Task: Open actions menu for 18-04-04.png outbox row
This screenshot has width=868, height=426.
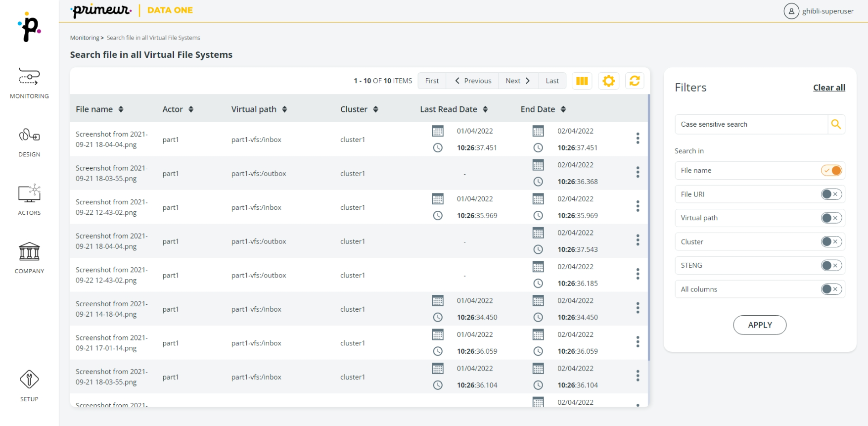Action: tap(638, 240)
